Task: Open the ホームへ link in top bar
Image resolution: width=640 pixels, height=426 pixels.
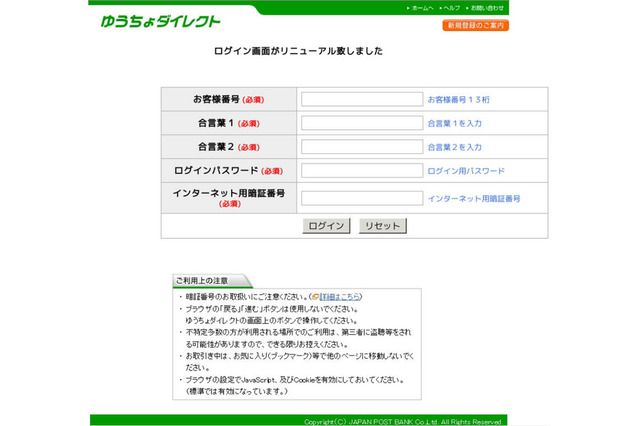Action: (x=422, y=8)
